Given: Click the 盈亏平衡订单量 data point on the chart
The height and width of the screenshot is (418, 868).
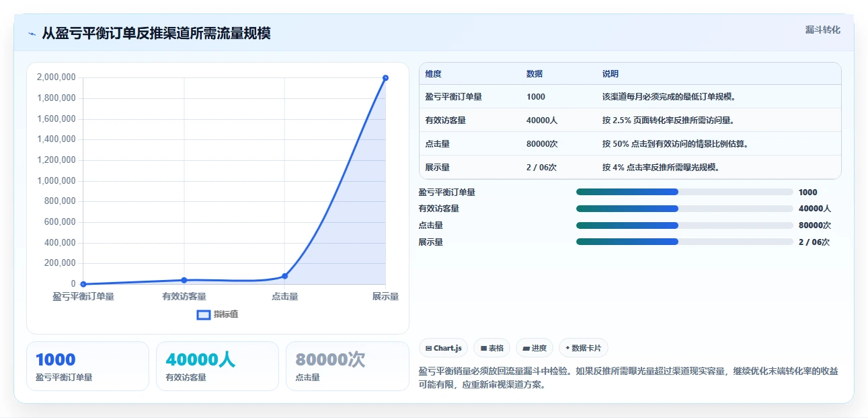Looking at the screenshot, I should tap(83, 284).
